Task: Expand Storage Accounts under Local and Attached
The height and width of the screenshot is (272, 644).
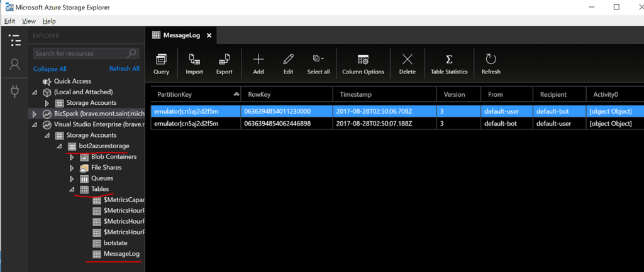Action: point(47,103)
